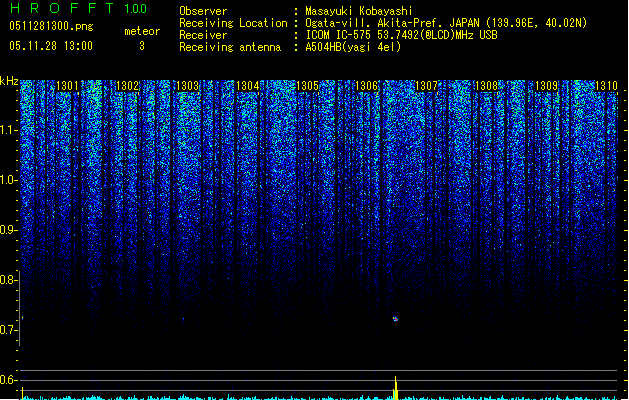Click observer name Masayuki Kobayashi
Viewport: 629px width, 400px height.
click(359, 11)
